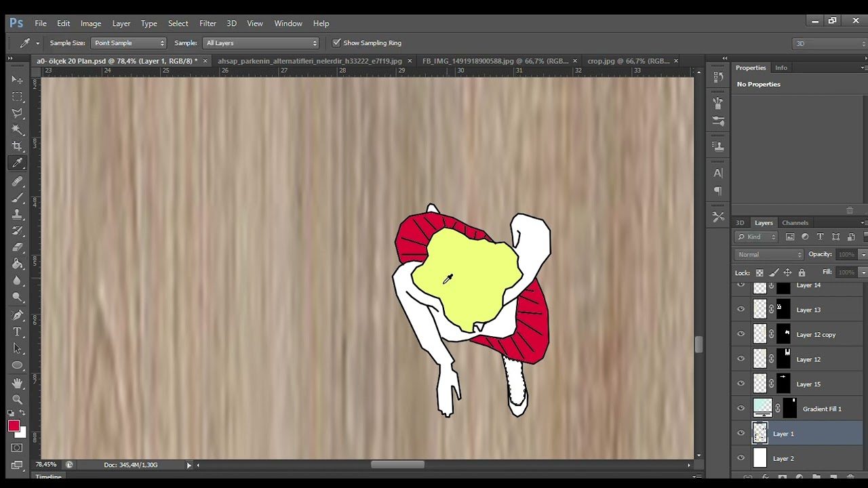Select the History Brush tool

click(x=17, y=231)
